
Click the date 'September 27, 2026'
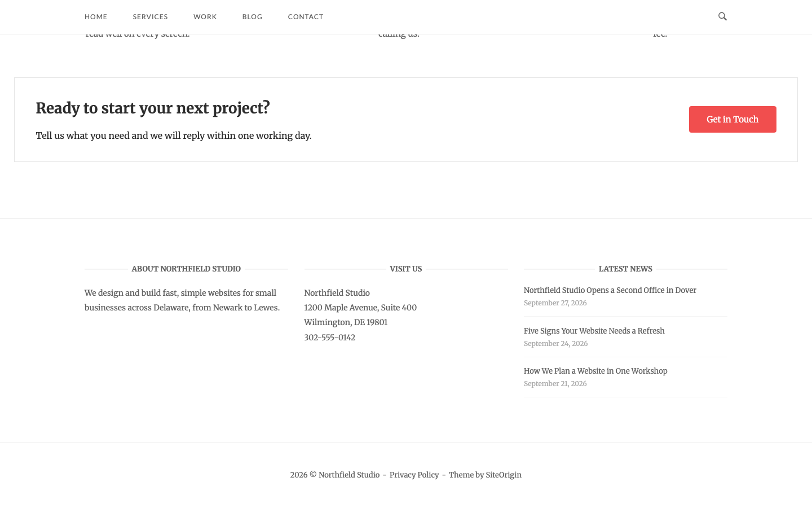555,303
